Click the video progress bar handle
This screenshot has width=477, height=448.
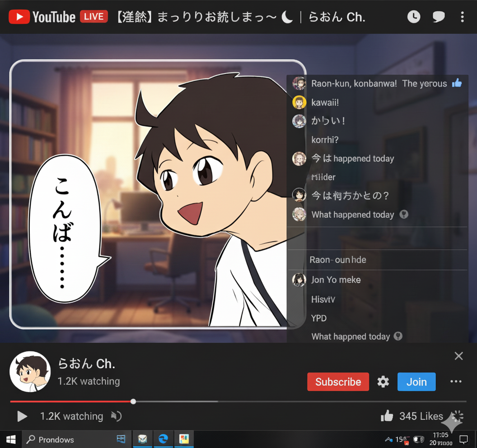coord(133,401)
